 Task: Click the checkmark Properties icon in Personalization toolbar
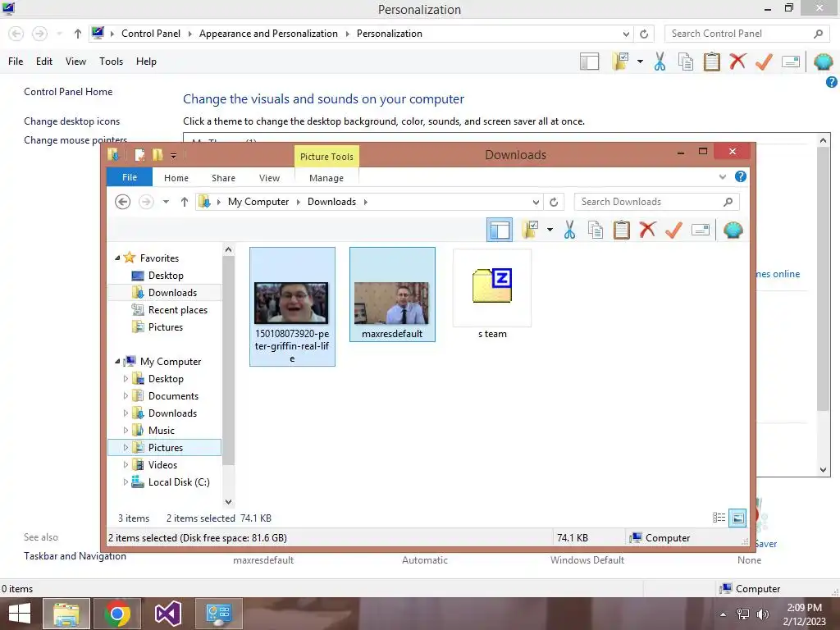pos(764,62)
